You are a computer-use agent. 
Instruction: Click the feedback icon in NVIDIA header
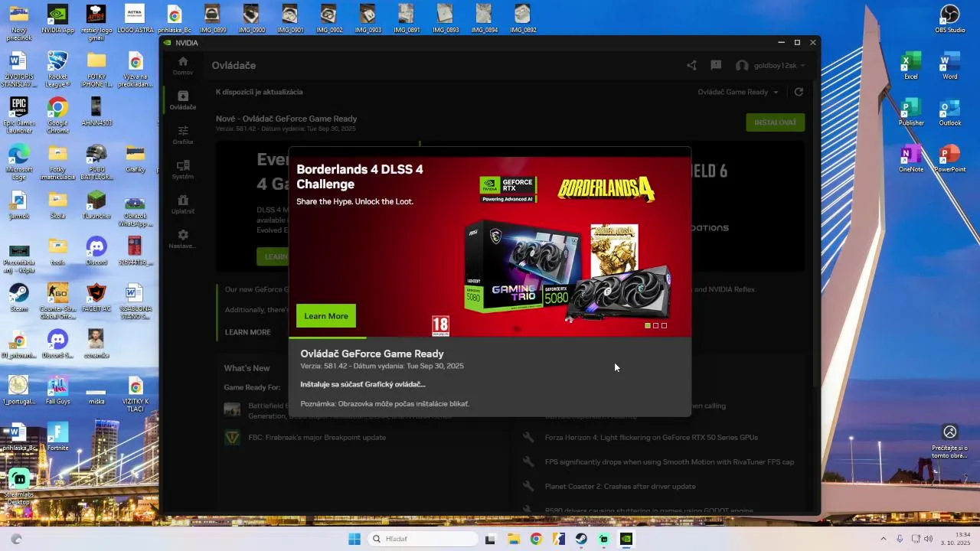pyautogui.click(x=716, y=66)
